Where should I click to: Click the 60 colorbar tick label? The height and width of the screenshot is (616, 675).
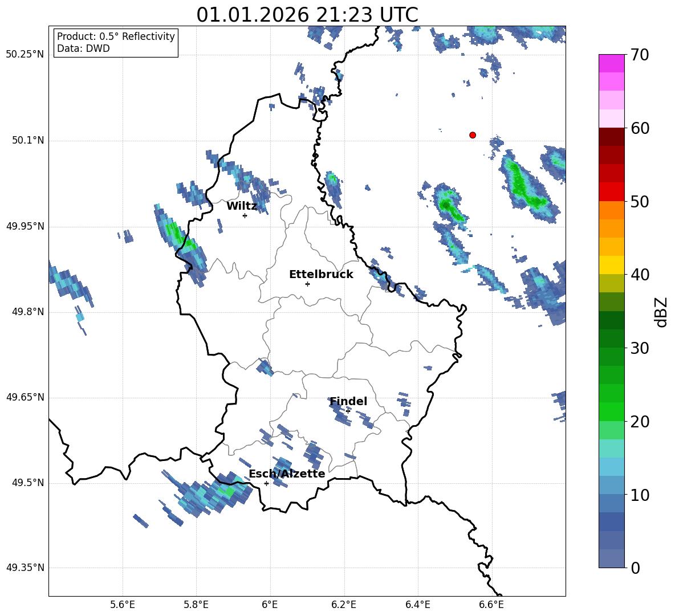click(640, 128)
